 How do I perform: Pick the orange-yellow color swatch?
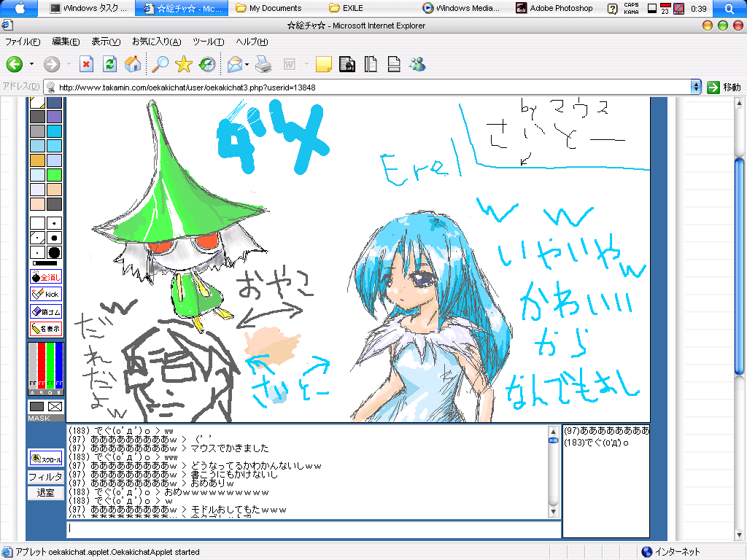(x=38, y=160)
